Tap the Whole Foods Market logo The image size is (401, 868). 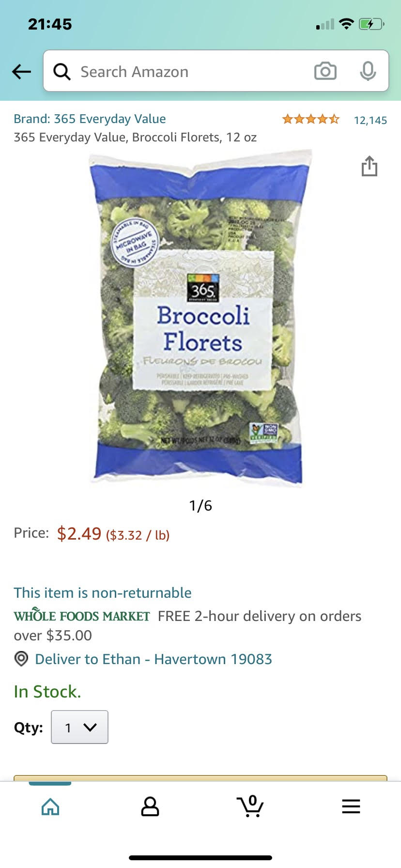tap(82, 616)
